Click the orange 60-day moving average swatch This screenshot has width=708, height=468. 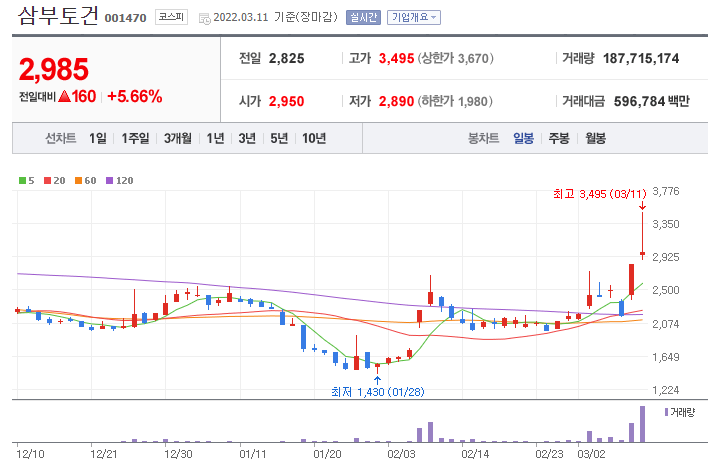tap(79, 181)
